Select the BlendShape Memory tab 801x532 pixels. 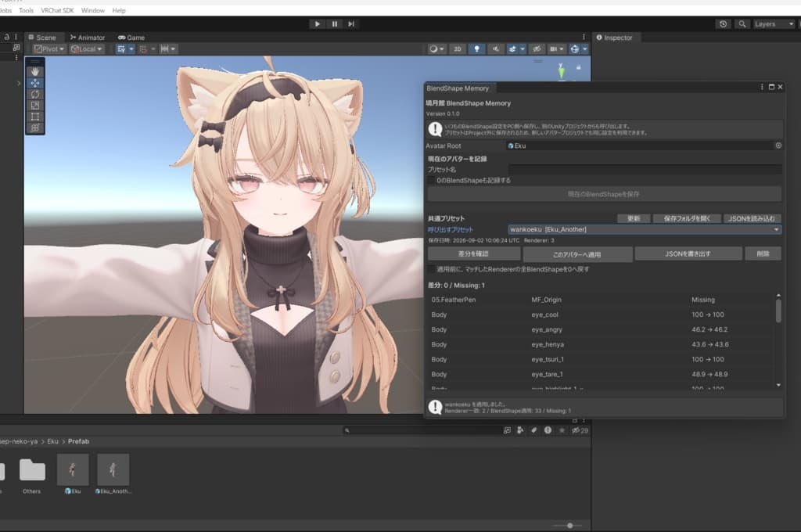coord(458,88)
